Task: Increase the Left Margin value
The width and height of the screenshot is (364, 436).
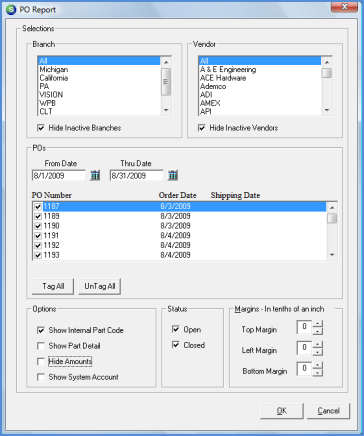Action: pyautogui.click(x=318, y=344)
